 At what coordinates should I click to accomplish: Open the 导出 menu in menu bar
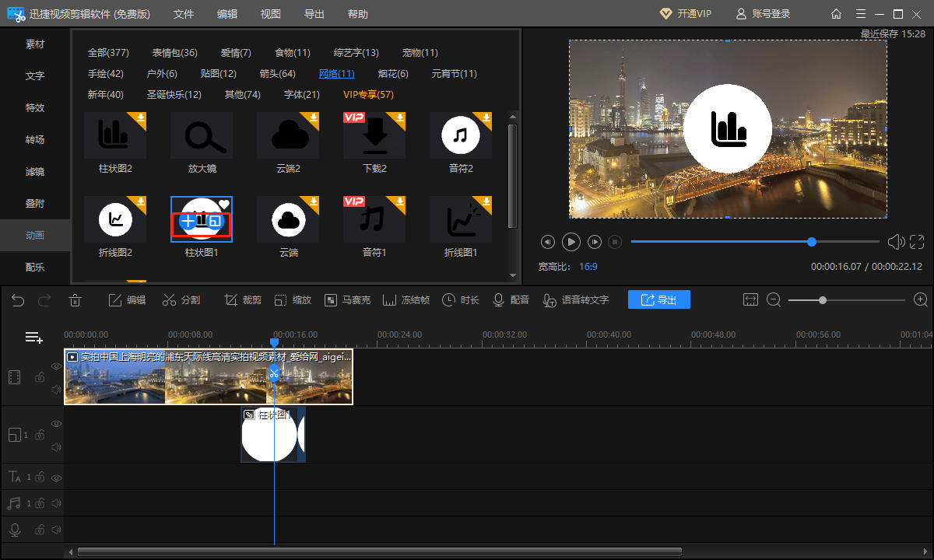[x=314, y=14]
